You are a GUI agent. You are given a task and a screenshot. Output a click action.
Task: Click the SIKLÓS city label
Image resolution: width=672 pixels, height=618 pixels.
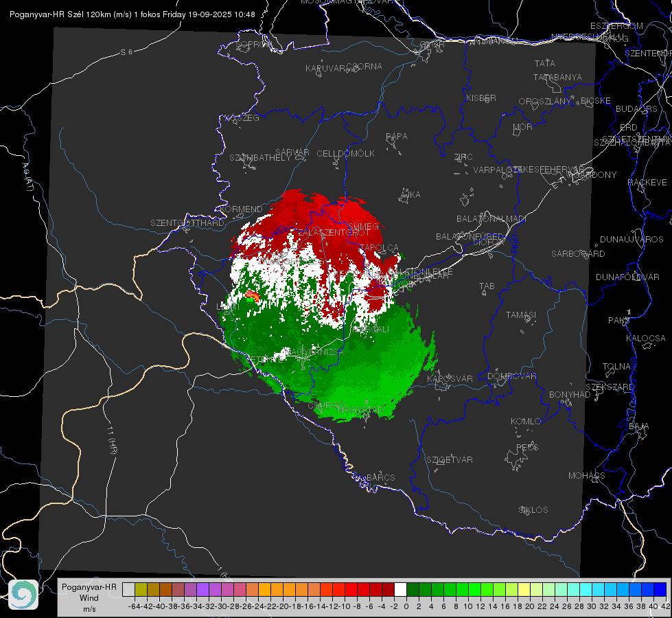coord(533,510)
